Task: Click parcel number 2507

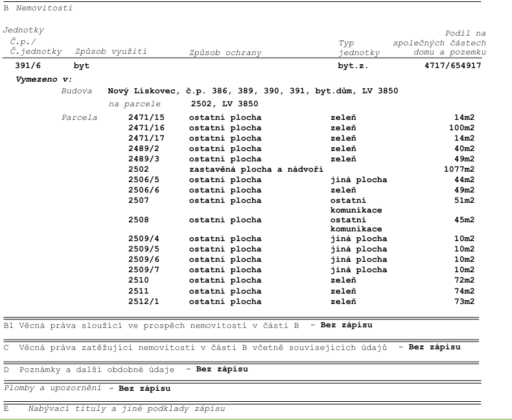Action: pyautogui.click(x=139, y=200)
